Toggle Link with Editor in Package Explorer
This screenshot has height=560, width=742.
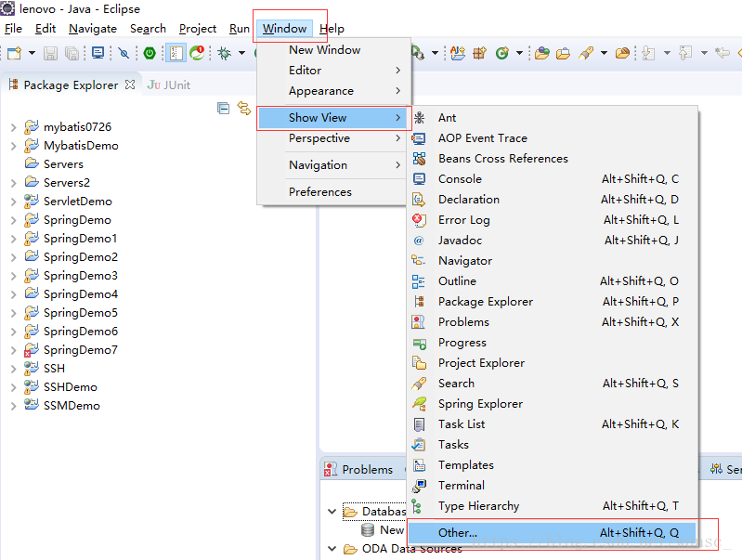pyautogui.click(x=244, y=109)
